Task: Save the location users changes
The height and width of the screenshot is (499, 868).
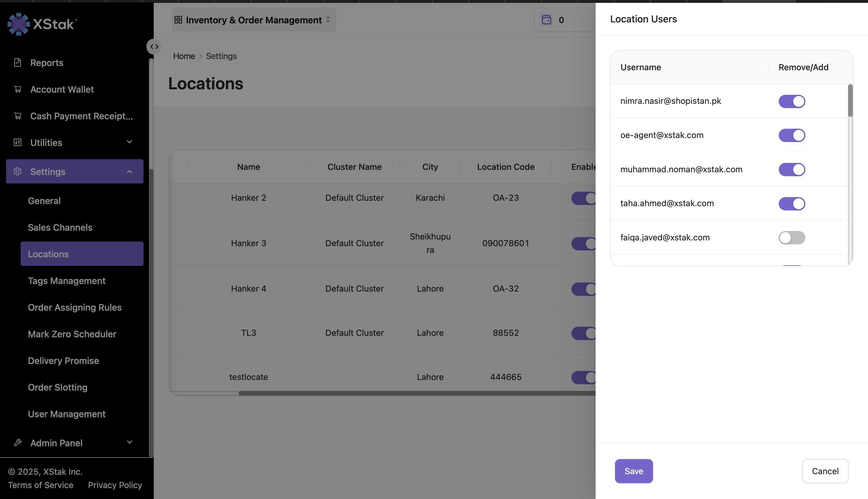Action: (x=634, y=471)
